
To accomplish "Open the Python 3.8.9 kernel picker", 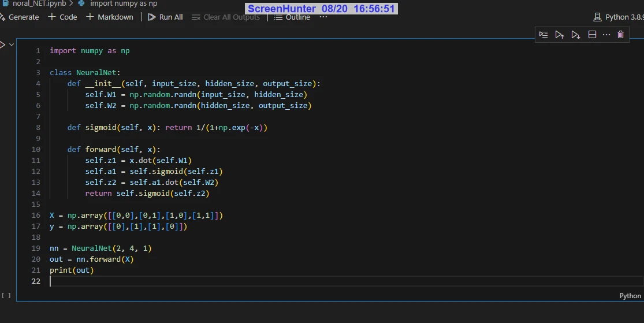I will click(618, 17).
